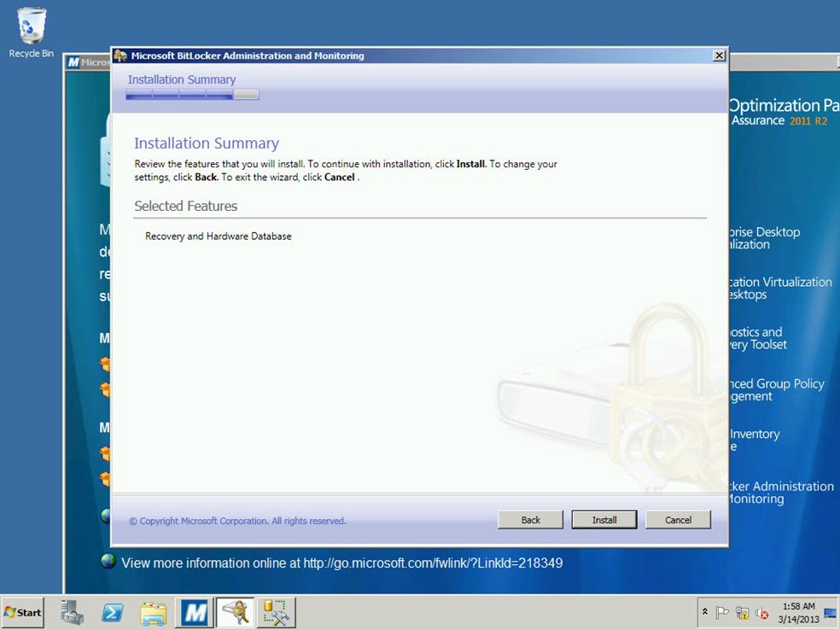Open Windows Explorer from the taskbar
840x630 pixels.
(153, 612)
